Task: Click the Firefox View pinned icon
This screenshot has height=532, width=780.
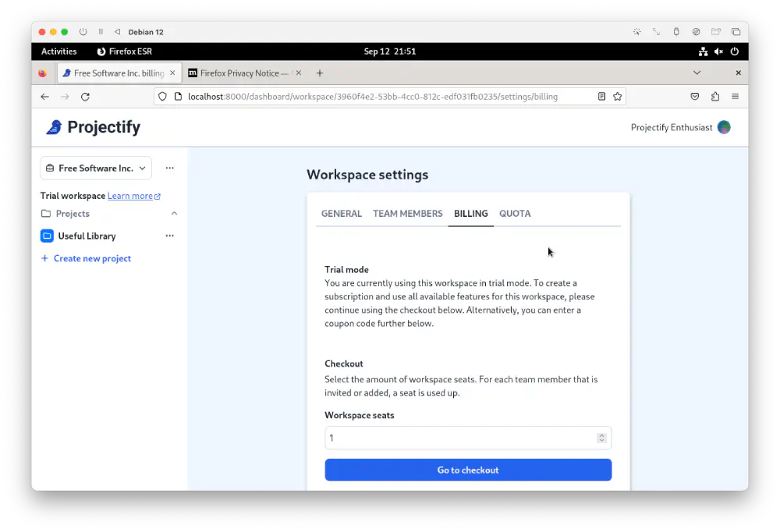Action: pos(42,73)
